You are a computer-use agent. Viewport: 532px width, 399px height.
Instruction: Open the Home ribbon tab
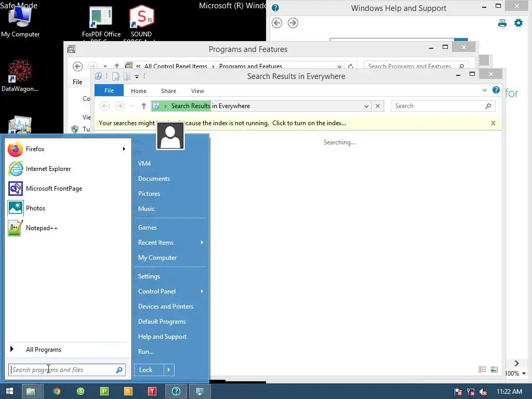coord(138,91)
